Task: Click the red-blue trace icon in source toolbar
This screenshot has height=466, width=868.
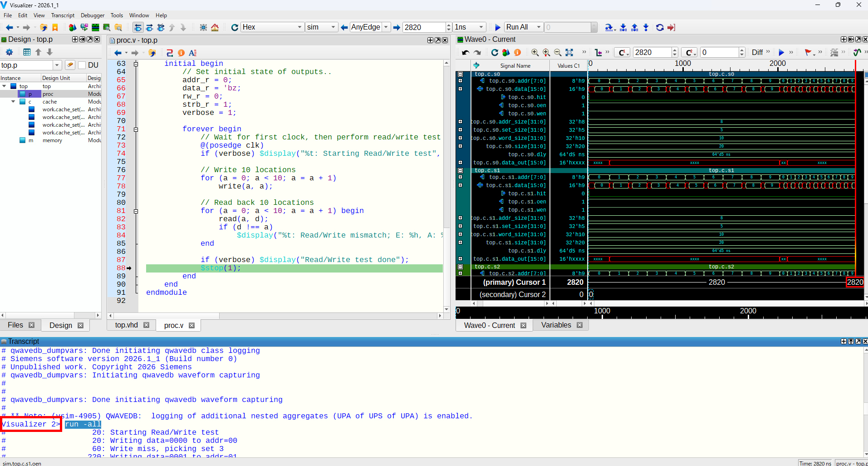Action: coord(170,53)
